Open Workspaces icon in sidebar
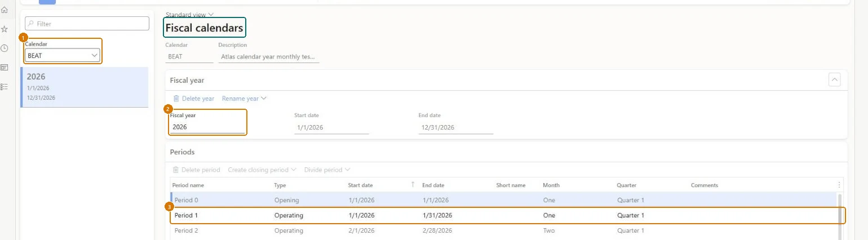868x240 pixels. 5,68
